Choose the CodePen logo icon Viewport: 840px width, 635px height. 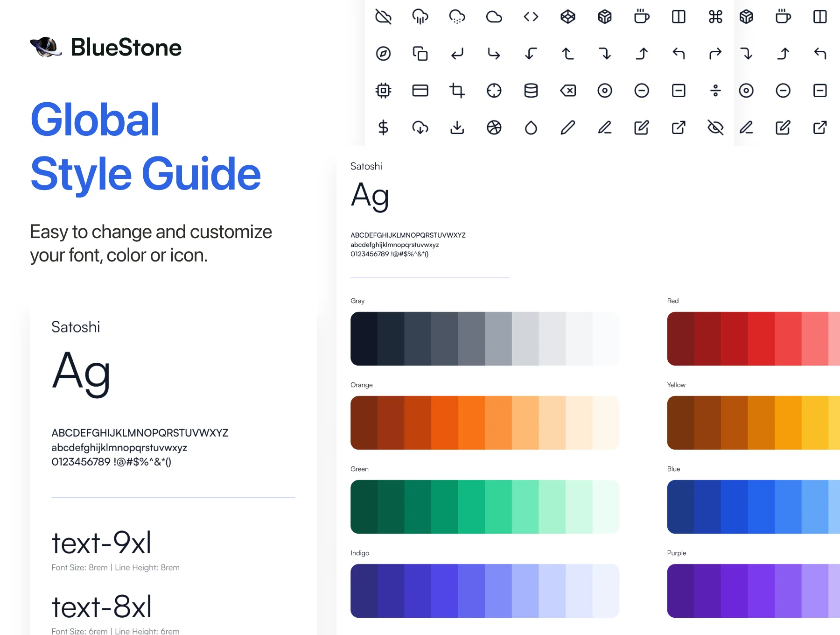point(567,17)
